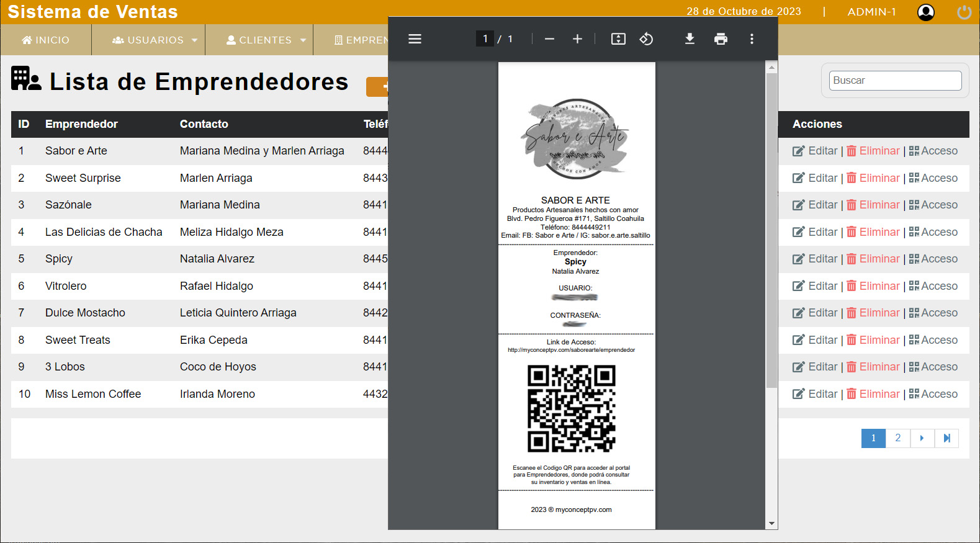Fit the PDF page to width

[618, 39]
